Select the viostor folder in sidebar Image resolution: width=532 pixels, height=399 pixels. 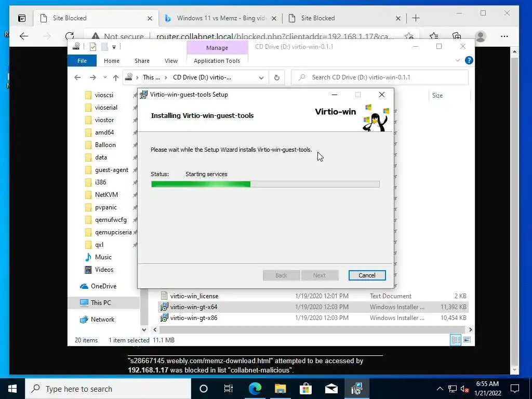point(104,120)
